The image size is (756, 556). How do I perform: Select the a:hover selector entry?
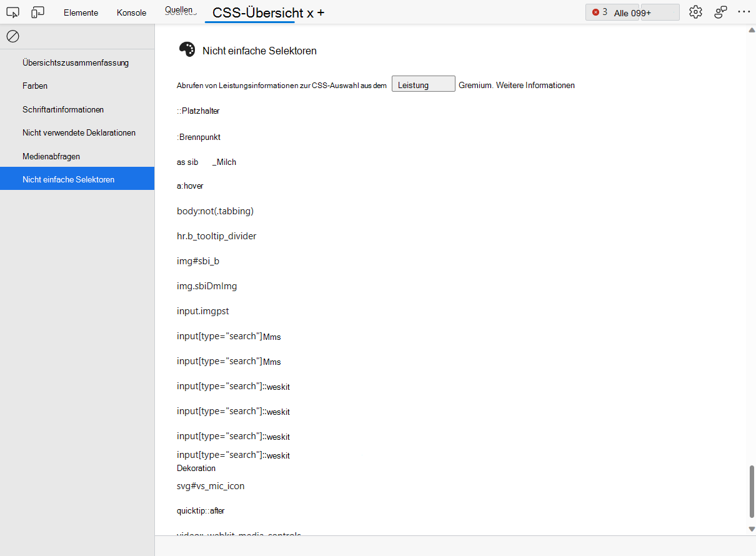tap(190, 186)
